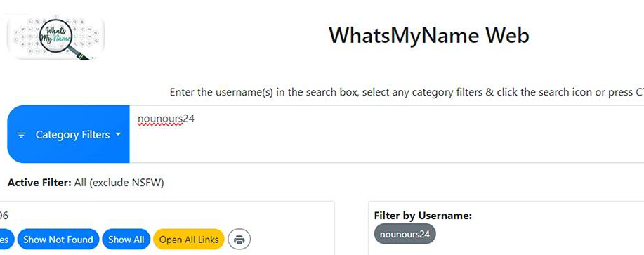Image resolution: width=644 pixels, height=255 pixels.
Task: Click the printer icon button
Action: point(239,240)
